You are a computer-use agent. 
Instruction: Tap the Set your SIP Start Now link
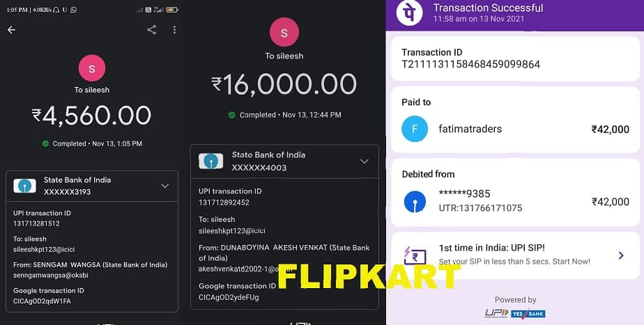coord(514,262)
